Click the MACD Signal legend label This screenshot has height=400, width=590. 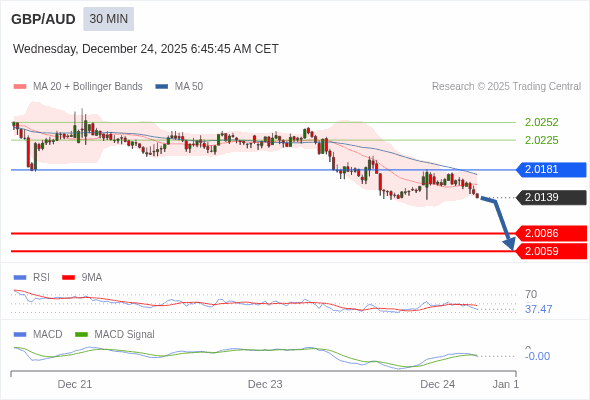[x=125, y=335]
